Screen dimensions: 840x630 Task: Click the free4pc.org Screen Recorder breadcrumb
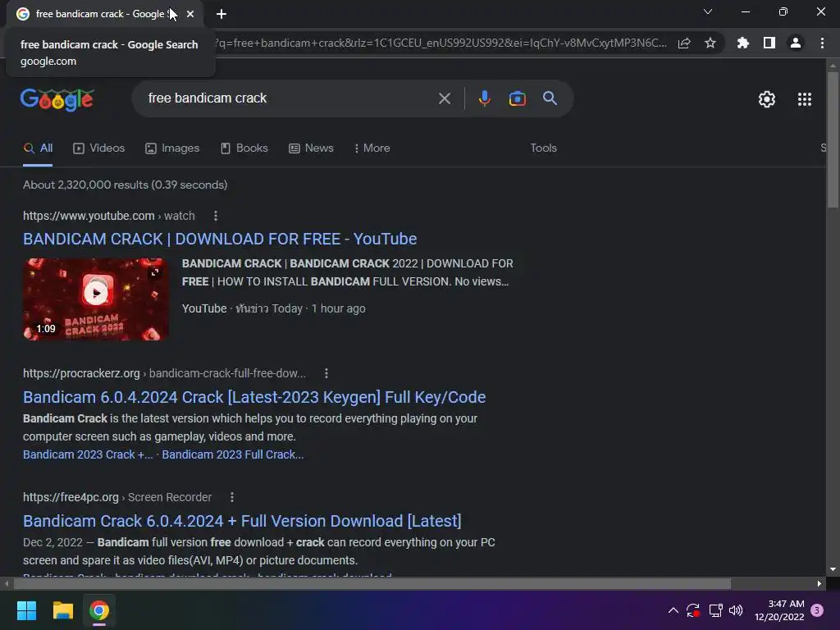[x=117, y=497]
